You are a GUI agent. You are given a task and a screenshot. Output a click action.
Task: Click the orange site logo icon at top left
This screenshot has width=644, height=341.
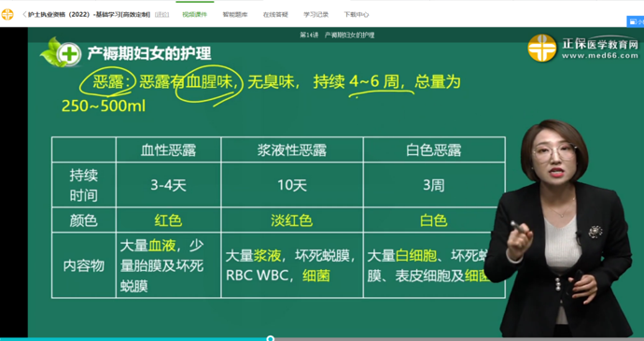click(x=7, y=14)
